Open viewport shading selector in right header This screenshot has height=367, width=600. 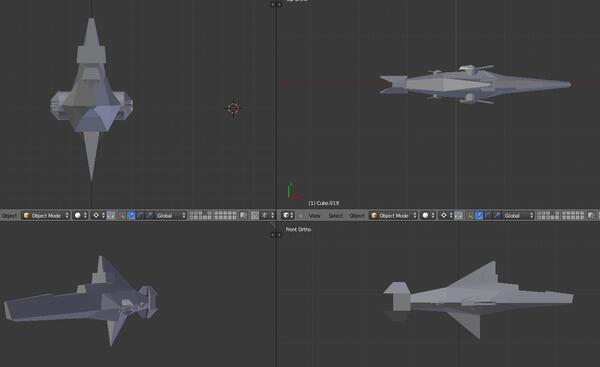coord(428,216)
